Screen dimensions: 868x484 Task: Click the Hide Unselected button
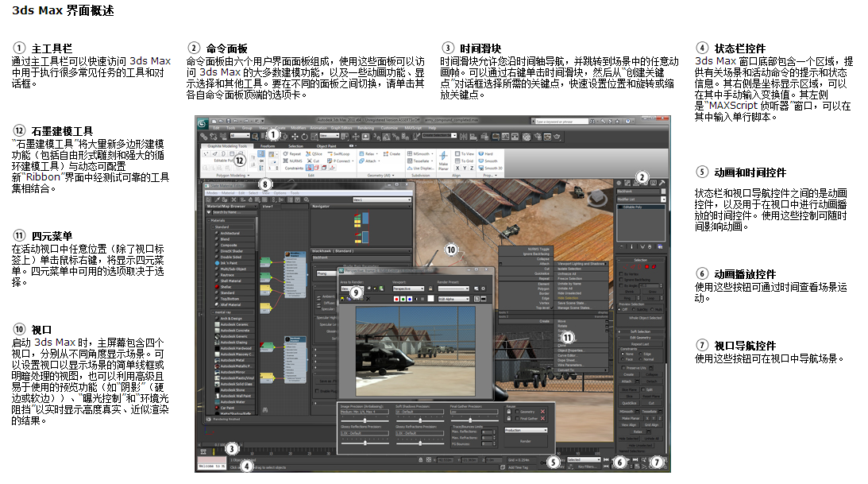(641, 445)
